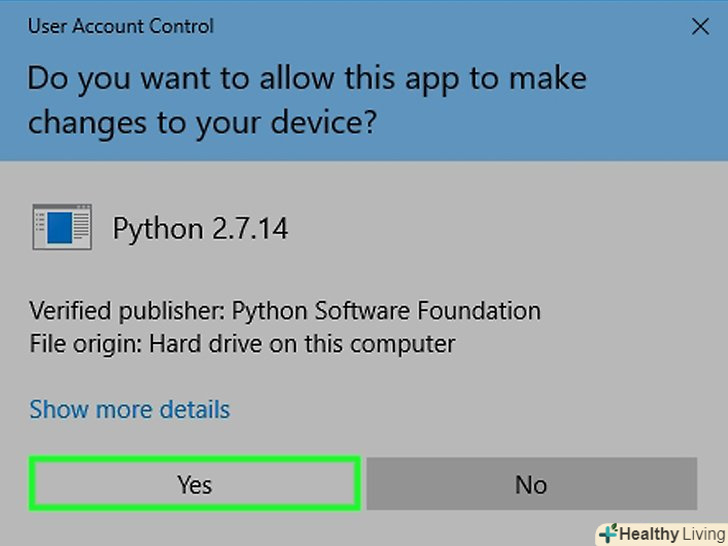
Task: Click the Python installer app icon
Action: tap(61, 227)
